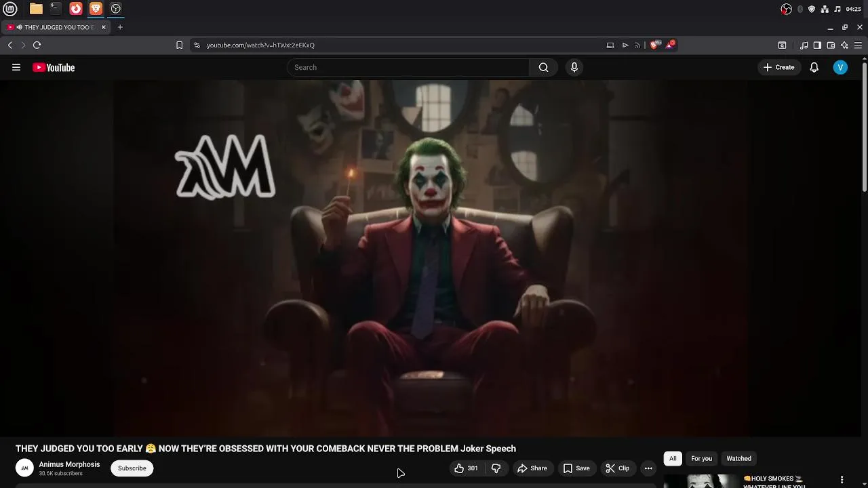
Task: Click the youtube.com URL address field
Action: 400,45
